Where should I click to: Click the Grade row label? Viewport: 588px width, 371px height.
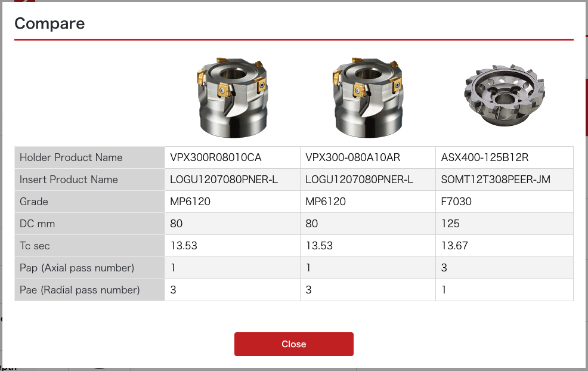(34, 202)
